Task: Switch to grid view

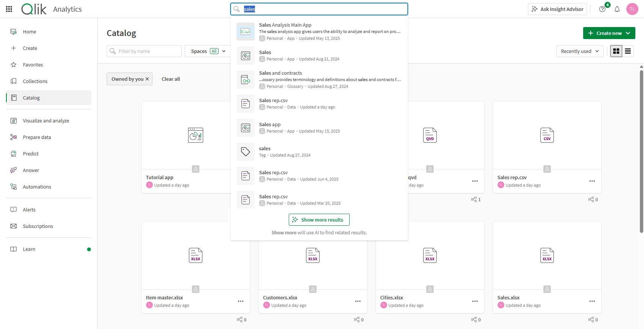Action: [616, 51]
